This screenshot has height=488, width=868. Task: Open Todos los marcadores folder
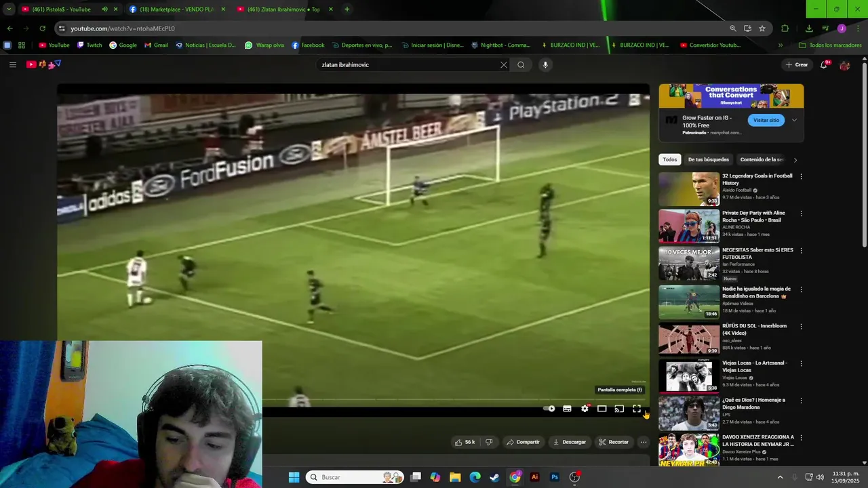(x=830, y=45)
